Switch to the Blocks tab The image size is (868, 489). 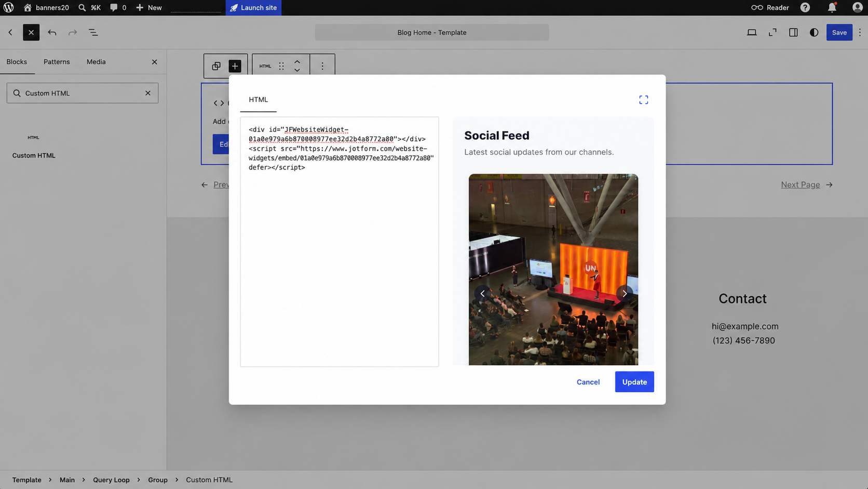17,62
